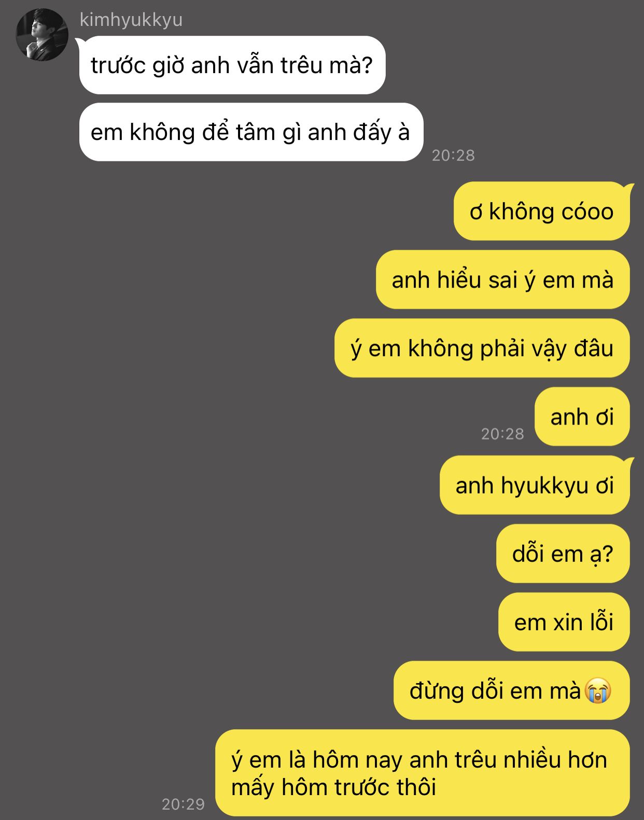Tap bubble 'ý em không phải vậy đâu'
Viewport: 644px width, 820px height.
(x=482, y=348)
